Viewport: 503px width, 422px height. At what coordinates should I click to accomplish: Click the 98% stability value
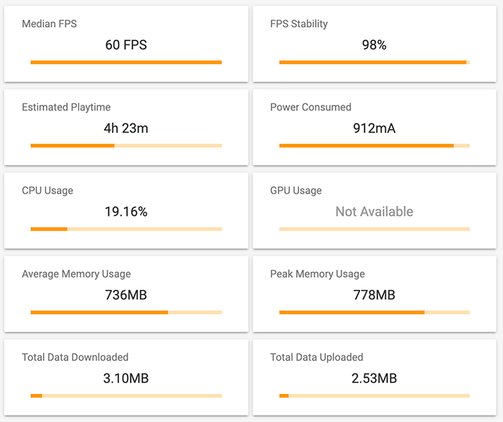click(x=374, y=45)
